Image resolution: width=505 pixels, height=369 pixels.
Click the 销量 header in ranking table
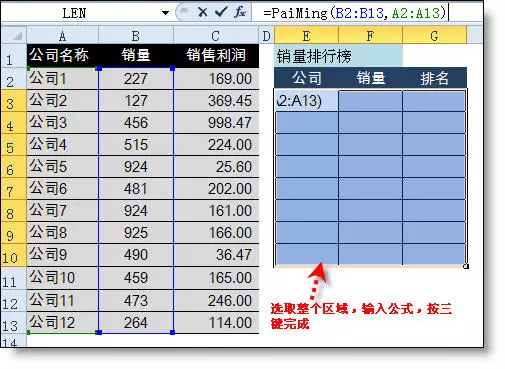click(370, 78)
